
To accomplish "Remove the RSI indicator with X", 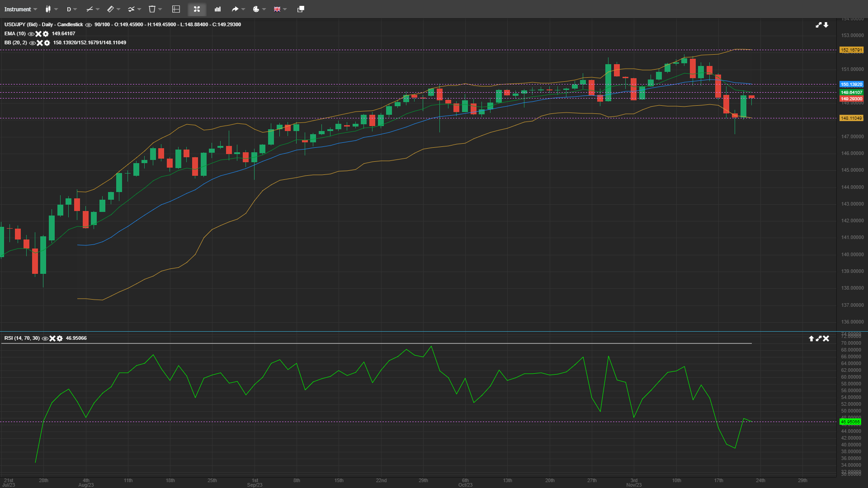I will click(52, 338).
